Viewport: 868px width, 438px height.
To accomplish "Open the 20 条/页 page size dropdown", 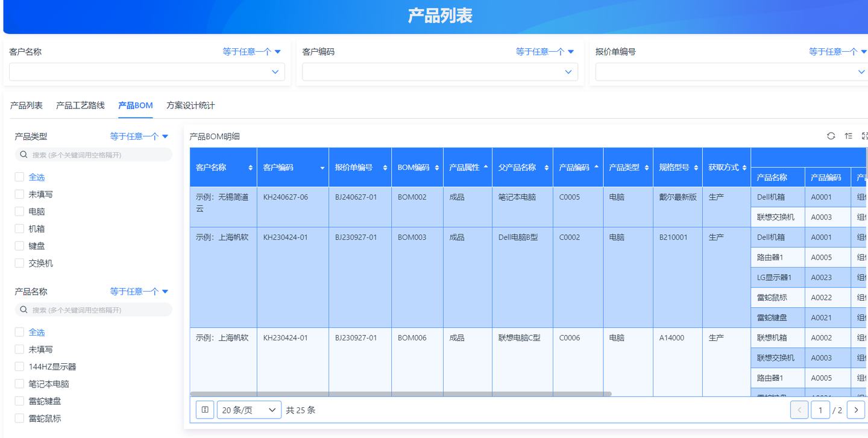I will click(248, 410).
